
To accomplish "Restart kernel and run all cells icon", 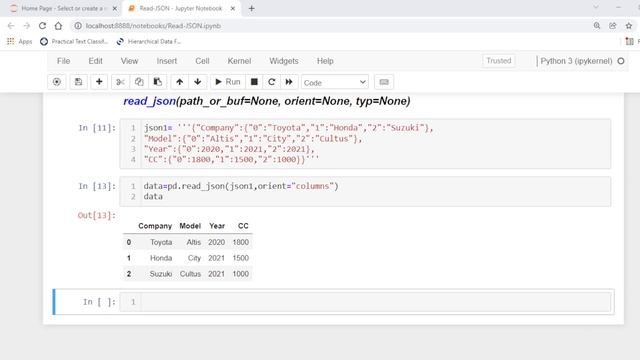I will pos(289,82).
